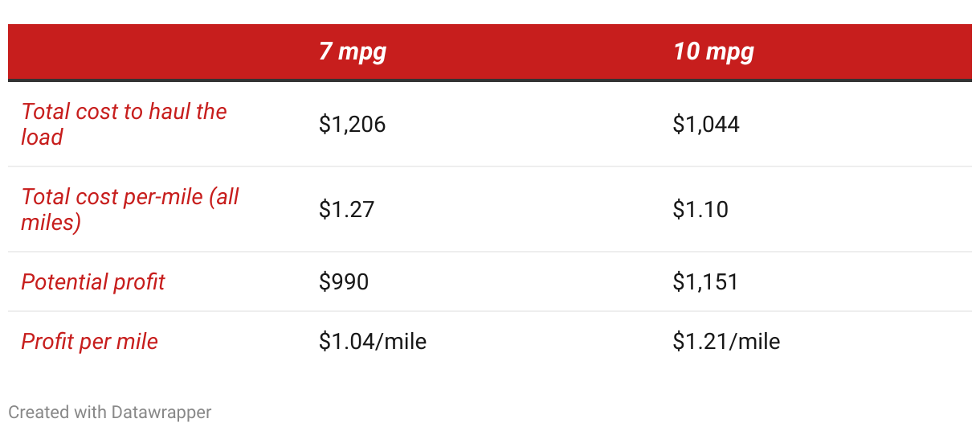Click the Profit per mile row label

[89, 342]
